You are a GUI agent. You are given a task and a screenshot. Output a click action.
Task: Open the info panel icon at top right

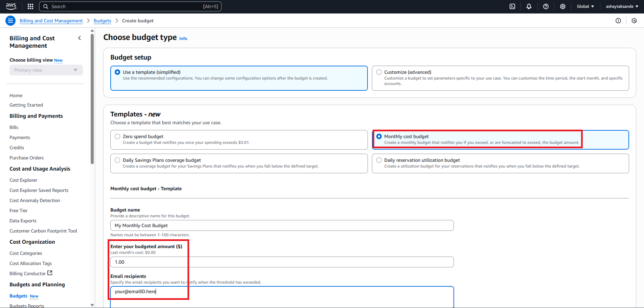click(618, 21)
